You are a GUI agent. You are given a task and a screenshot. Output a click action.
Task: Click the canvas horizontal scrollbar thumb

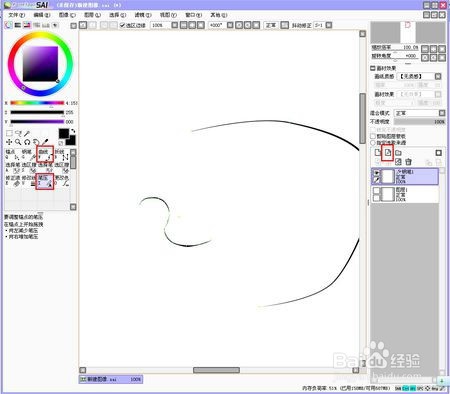click(216, 370)
